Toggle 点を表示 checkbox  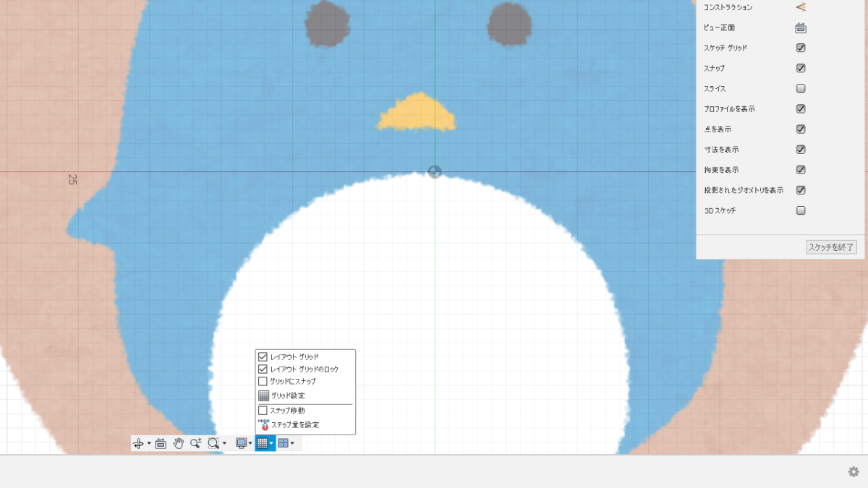[801, 129]
